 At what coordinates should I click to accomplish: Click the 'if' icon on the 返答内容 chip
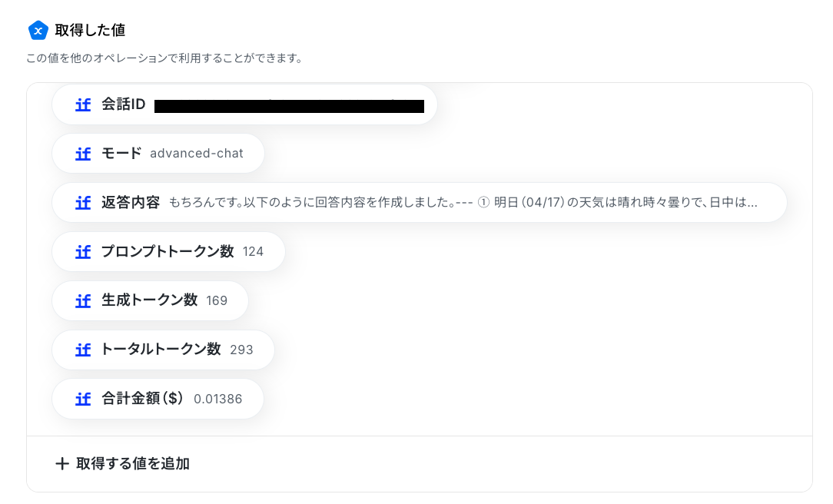coord(83,203)
